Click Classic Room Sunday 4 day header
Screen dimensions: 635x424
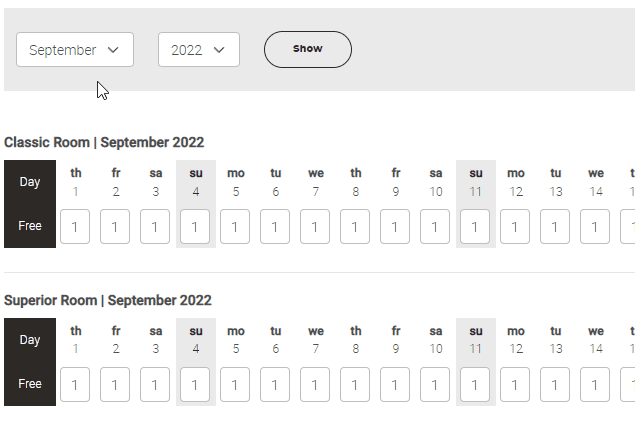tap(196, 182)
